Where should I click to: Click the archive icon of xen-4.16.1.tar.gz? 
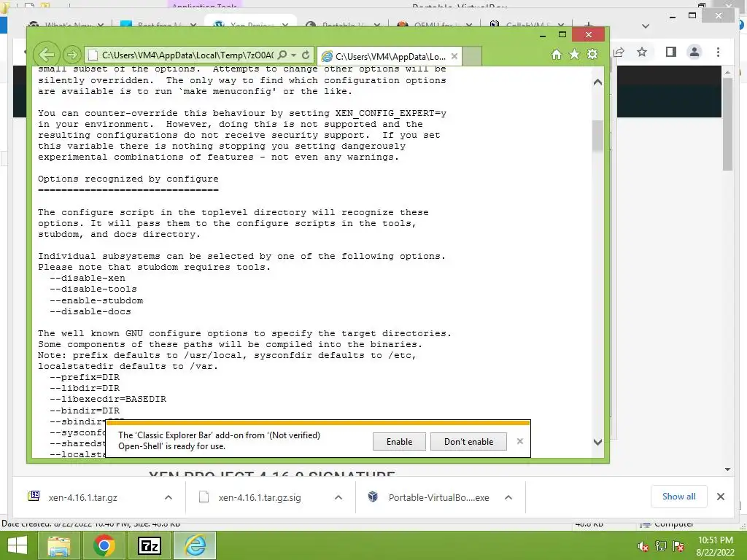(34, 496)
